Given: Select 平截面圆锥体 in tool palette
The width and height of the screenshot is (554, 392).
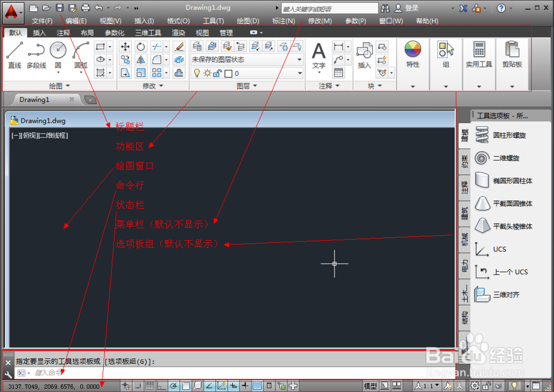Looking at the screenshot, I should coord(505,203).
